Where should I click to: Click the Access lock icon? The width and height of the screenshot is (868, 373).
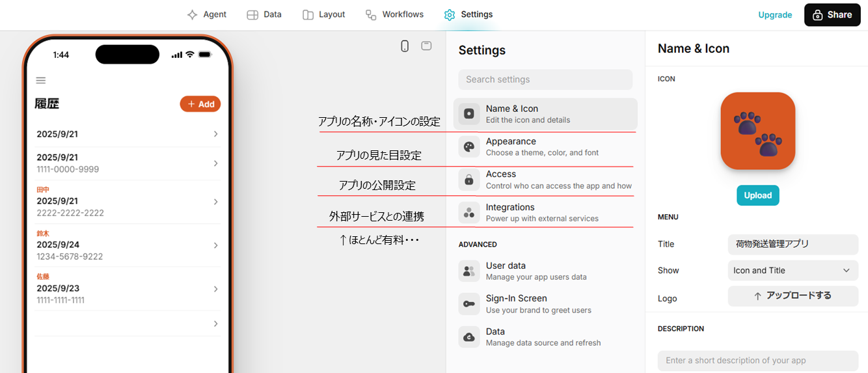469,180
